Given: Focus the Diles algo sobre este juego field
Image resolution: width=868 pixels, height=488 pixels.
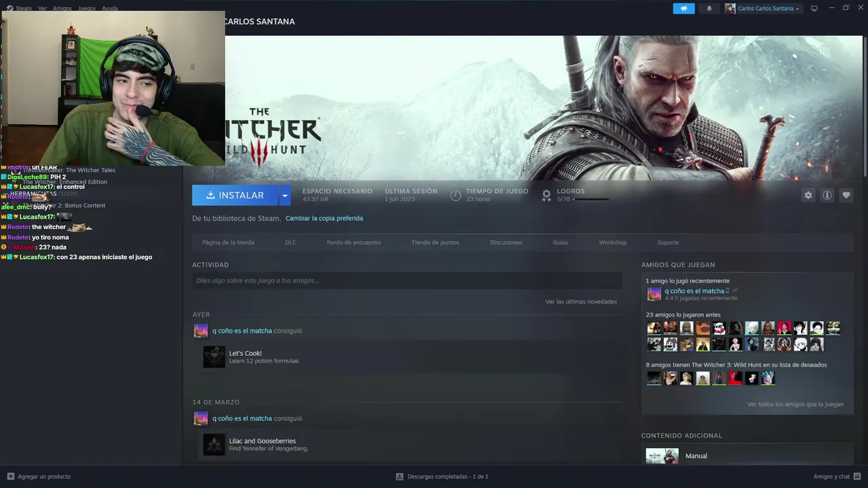Looking at the screenshot, I should tap(407, 281).
